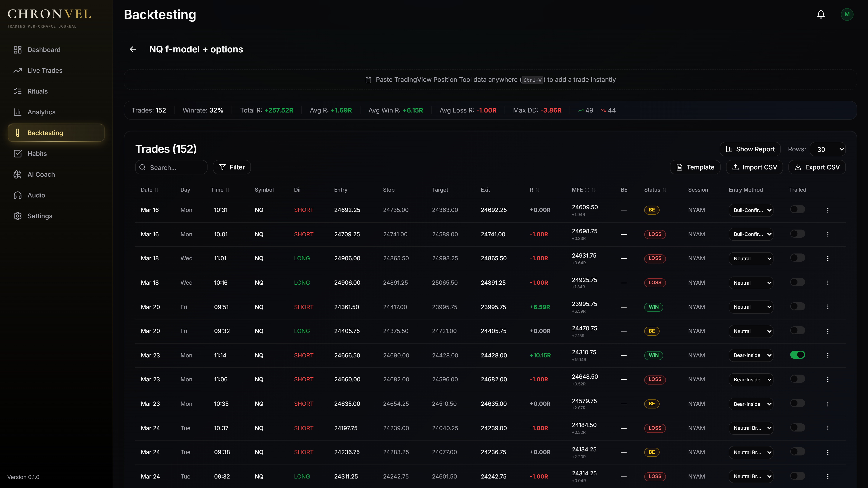Open row menu for 10:31 trade
The width and height of the screenshot is (868, 488).
point(828,210)
